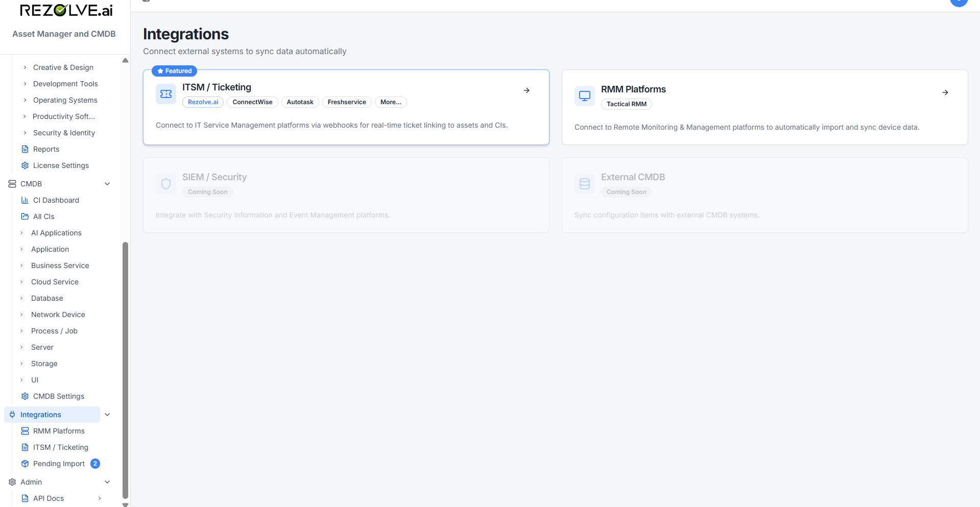This screenshot has height=507, width=980.
Task: Select the ConnectWise integration tag
Action: 252,102
